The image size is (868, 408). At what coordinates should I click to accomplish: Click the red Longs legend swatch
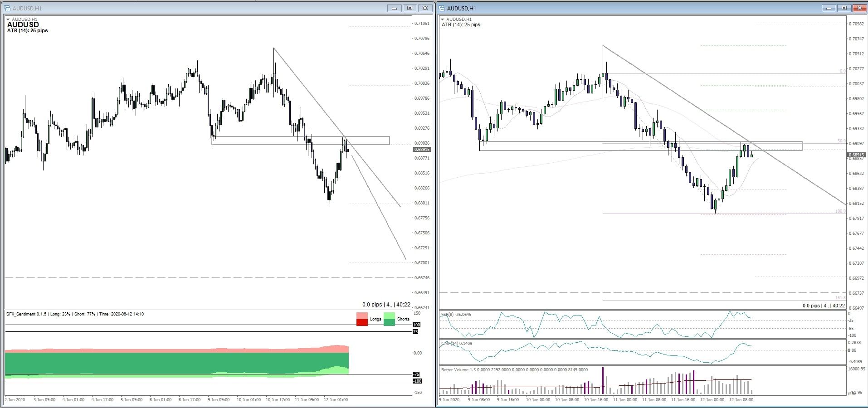coord(362,319)
